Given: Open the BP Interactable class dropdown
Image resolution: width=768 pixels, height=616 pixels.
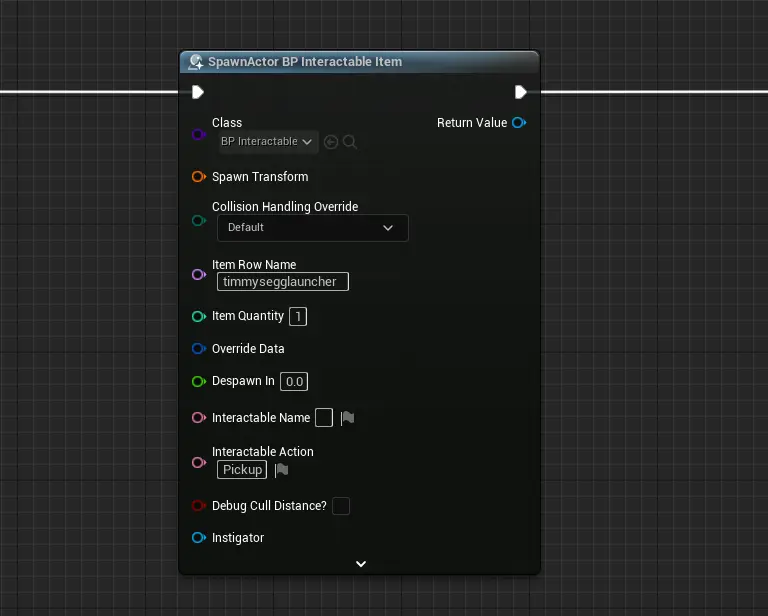Looking at the screenshot, I should (x=268, y=142).
